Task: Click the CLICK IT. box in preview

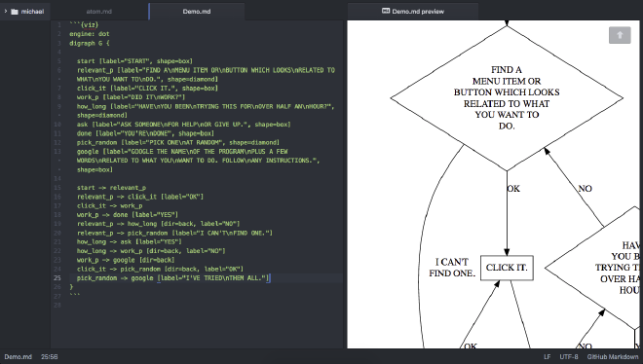Action: (507, 268)
